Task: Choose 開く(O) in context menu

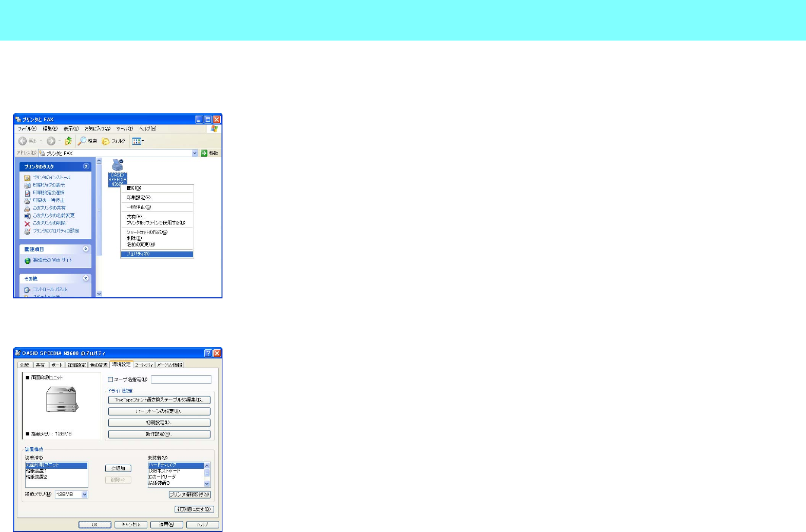Action: (157, 188)
